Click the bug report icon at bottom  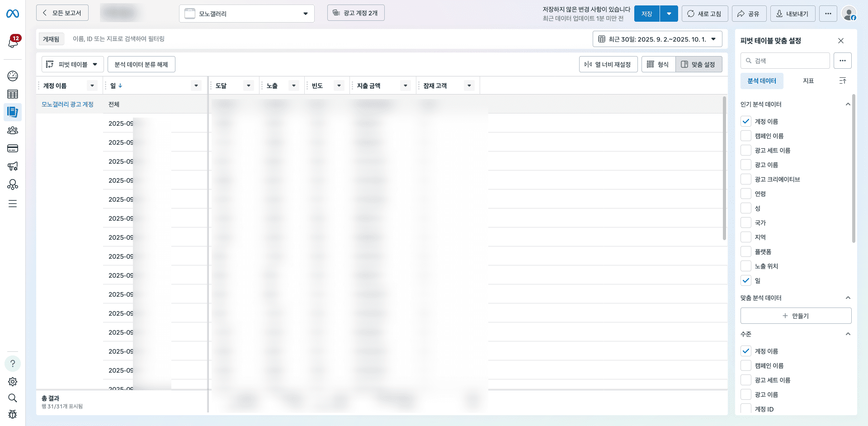coord(13,415)
